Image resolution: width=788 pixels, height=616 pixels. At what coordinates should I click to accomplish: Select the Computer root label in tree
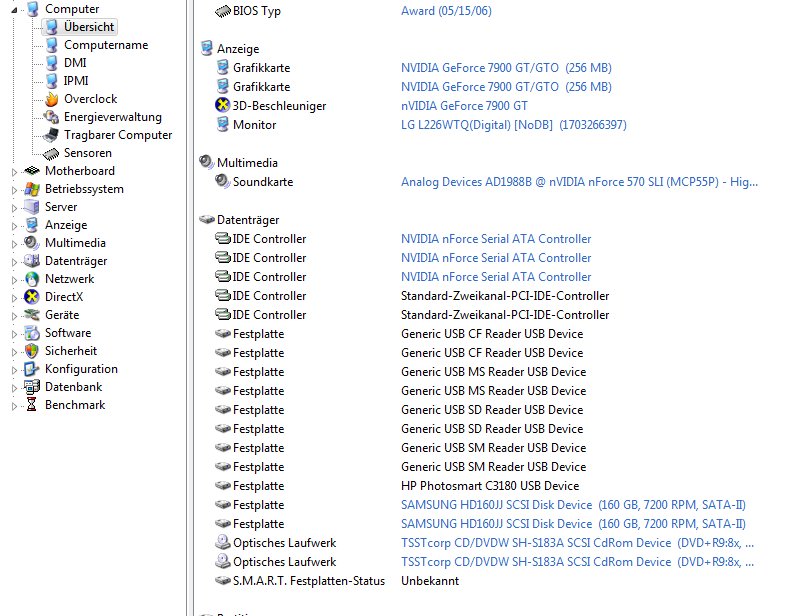(x=72, y=9)
